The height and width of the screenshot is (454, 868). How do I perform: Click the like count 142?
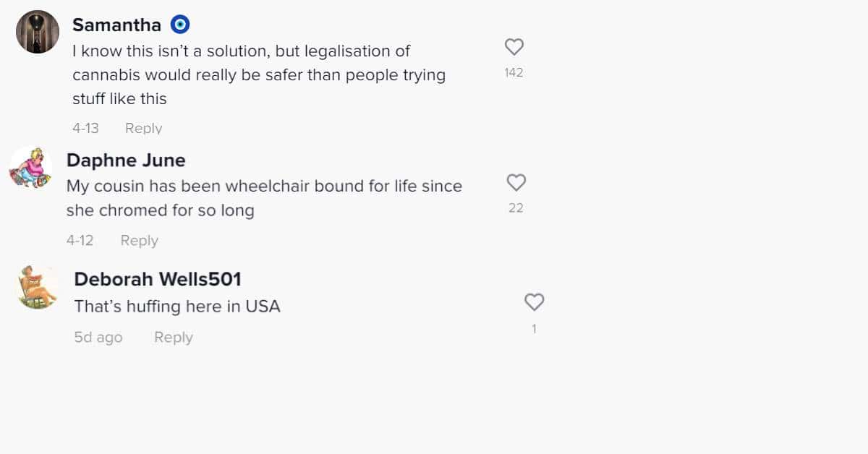(514, 72)
